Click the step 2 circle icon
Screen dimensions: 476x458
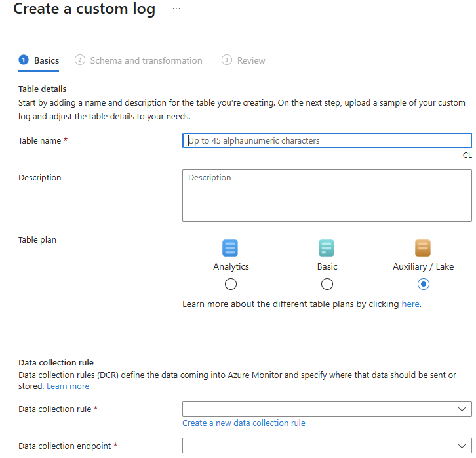coord(80,60)
